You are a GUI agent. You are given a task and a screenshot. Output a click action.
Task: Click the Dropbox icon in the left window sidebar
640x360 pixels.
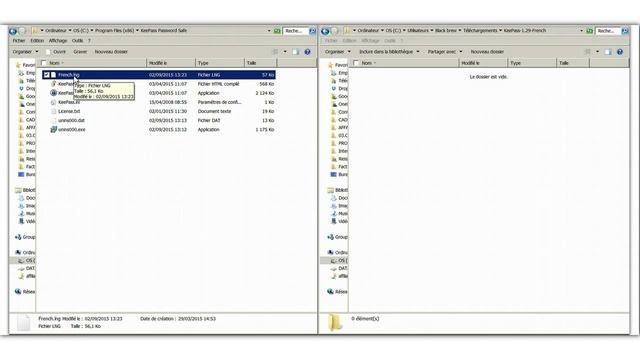pyautogui.click(x=21, y=89)
